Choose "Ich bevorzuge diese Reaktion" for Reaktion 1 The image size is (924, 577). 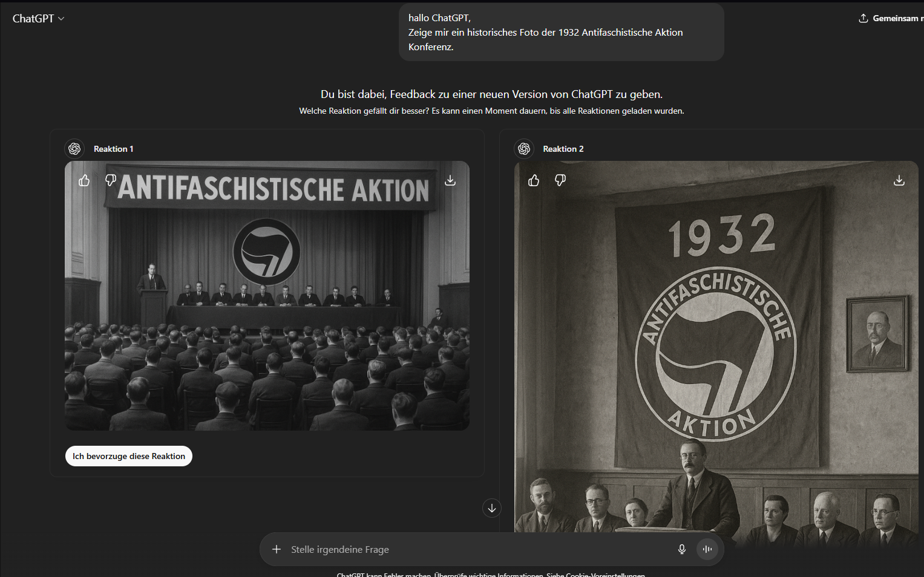[x=129, y=456]
